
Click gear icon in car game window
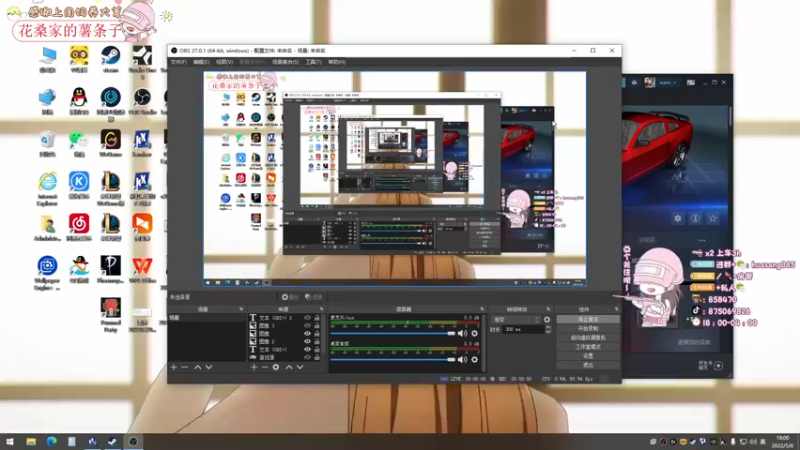tap(678, 218)
